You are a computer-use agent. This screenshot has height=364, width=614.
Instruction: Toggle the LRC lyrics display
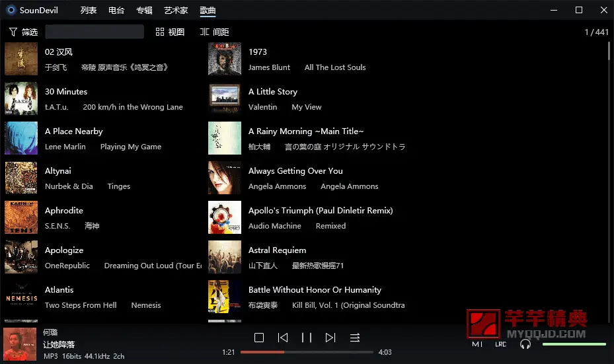[x=500, y=344]
